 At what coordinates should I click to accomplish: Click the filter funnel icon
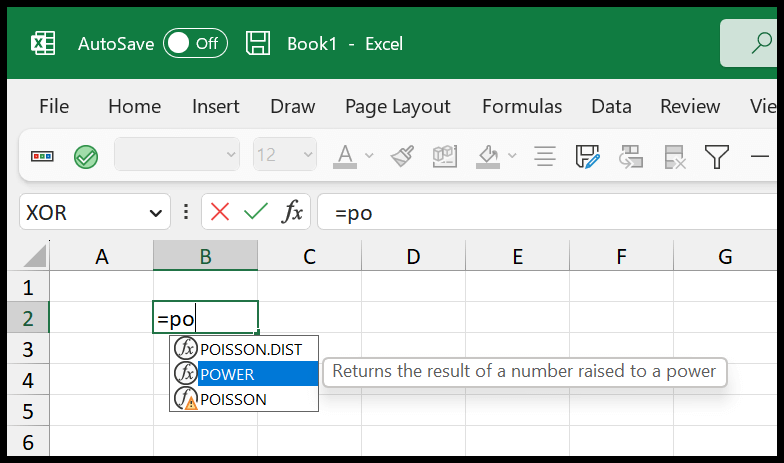coord(717,156)
